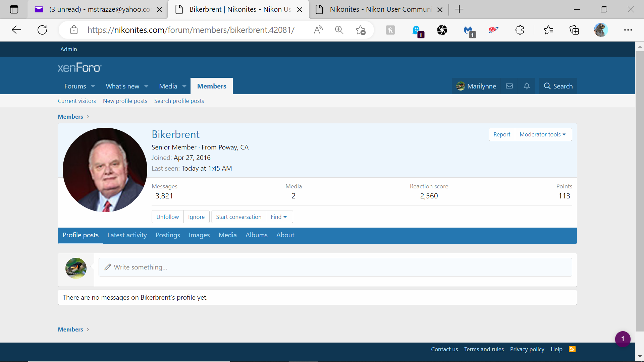This screenshot has height=362, width=644.
Task: Click Start conversation button
Action: click(238, 217)
